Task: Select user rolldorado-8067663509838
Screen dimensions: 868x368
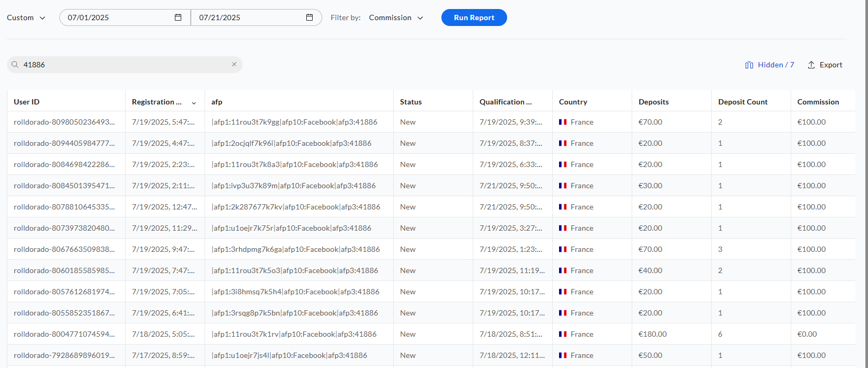Action: 64,249
